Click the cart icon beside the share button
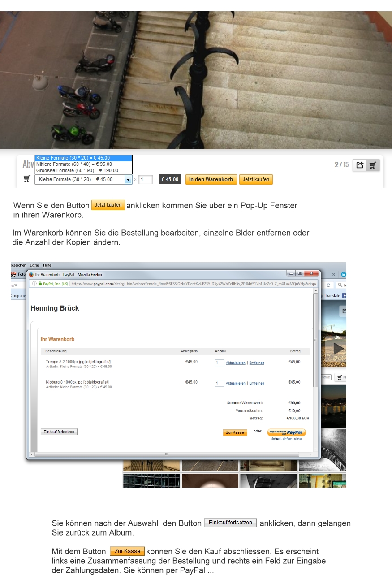Image resolution: width=392 pixels, height=579 pixels. [x=372, y=165]
